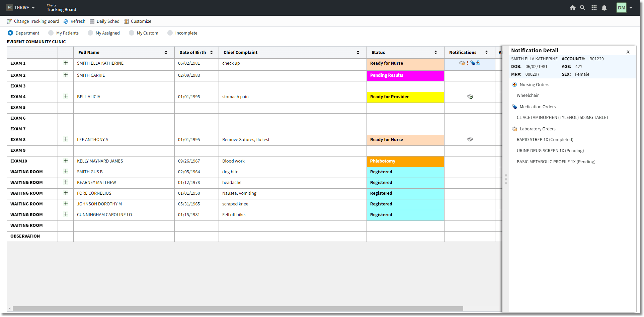Click the orange Phlebotomy status cell

(405, 162)
